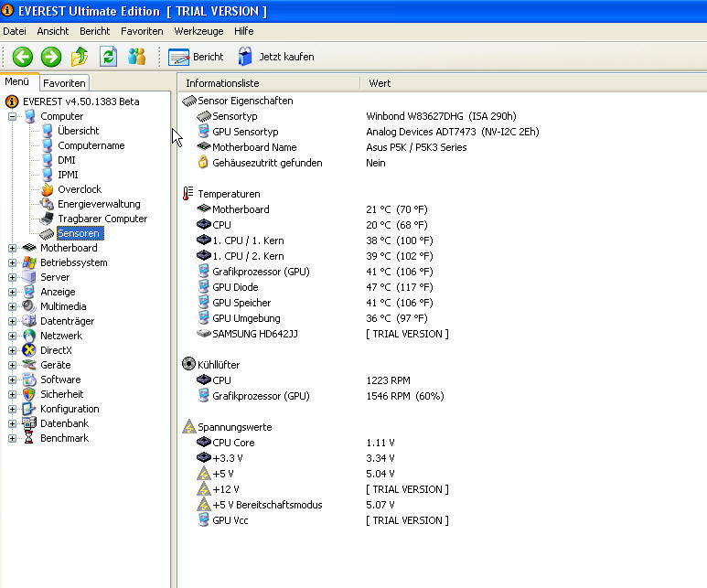Expand the Konfiguration tree node
Viewport: 707px width, 588px height.
click(13, 409)
